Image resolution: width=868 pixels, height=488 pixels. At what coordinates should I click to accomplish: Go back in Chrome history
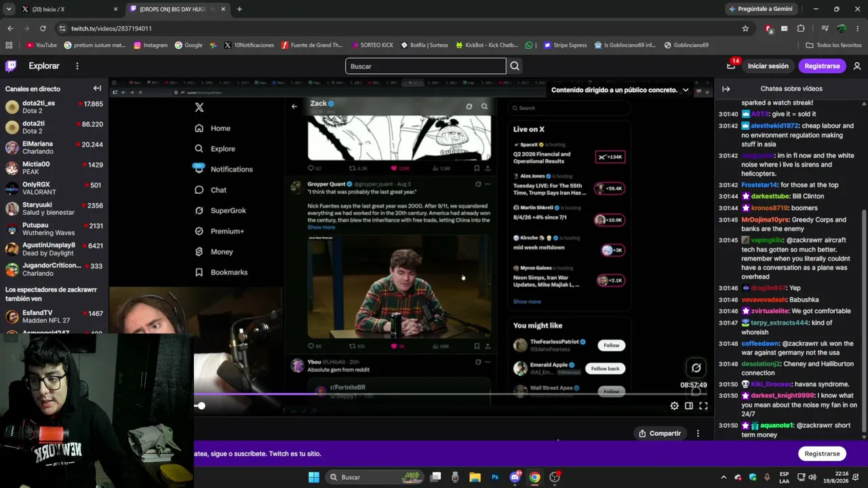pyautogui.click(x=10, y=28)
